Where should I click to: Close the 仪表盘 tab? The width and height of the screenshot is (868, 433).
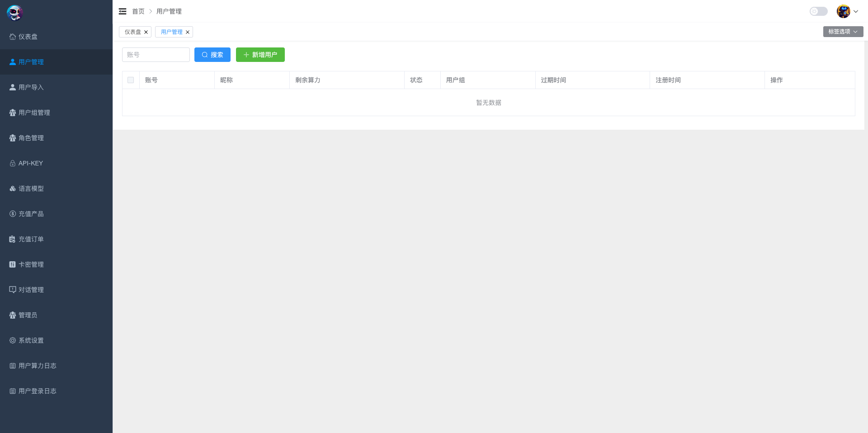[x=146, y=32]
